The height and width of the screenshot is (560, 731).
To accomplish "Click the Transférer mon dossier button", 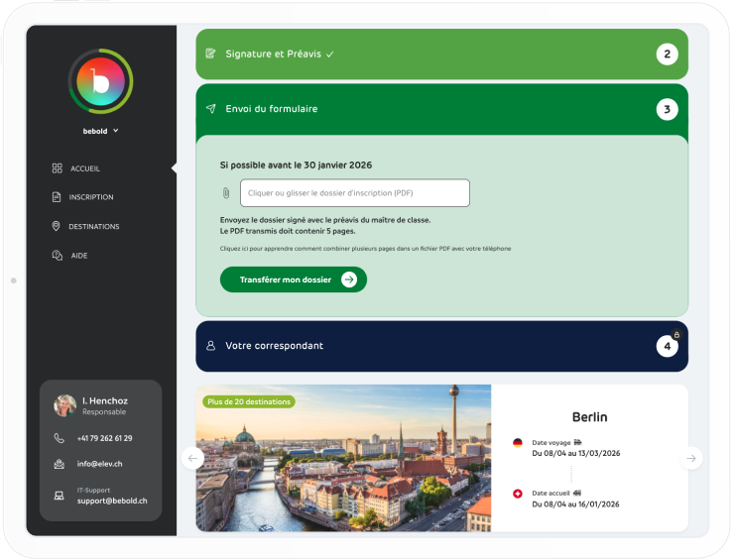I will pyautogui.click(x=294, y=280).
